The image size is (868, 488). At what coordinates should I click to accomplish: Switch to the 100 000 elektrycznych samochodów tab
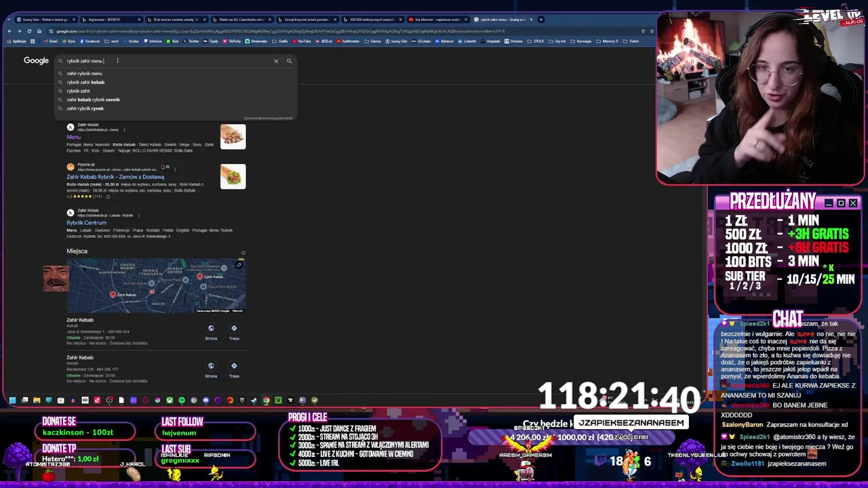372,19
